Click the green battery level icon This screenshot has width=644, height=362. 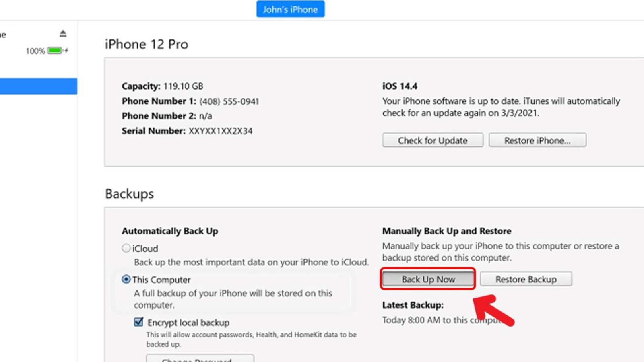click(55, 51)
